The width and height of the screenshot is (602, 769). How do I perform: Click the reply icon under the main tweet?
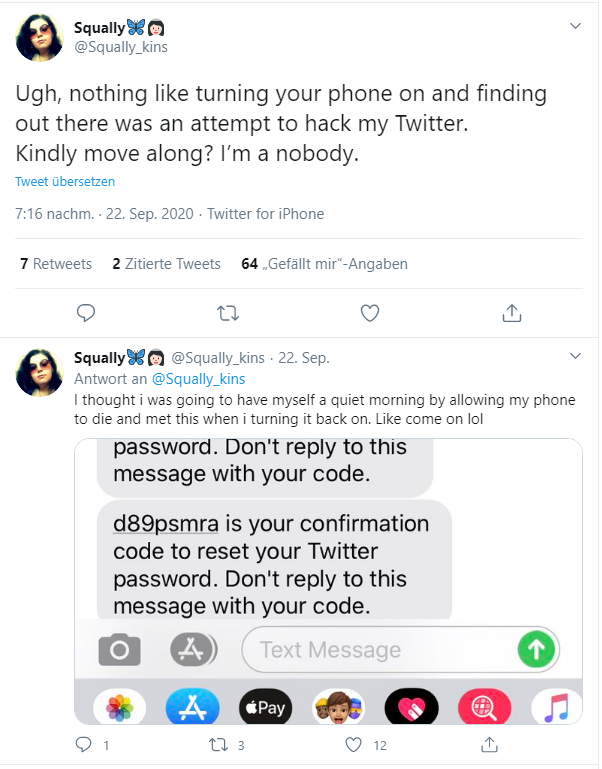click(86, 313)
